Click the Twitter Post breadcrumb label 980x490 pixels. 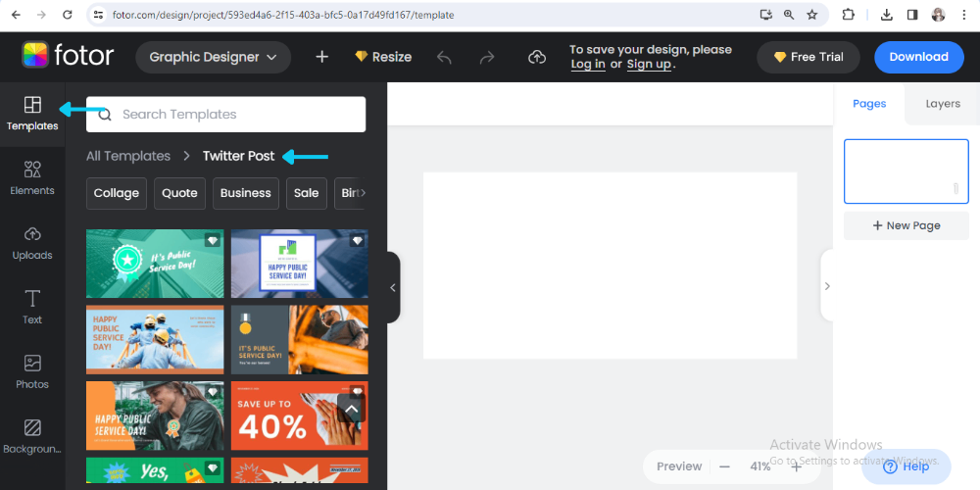[239, 156]
